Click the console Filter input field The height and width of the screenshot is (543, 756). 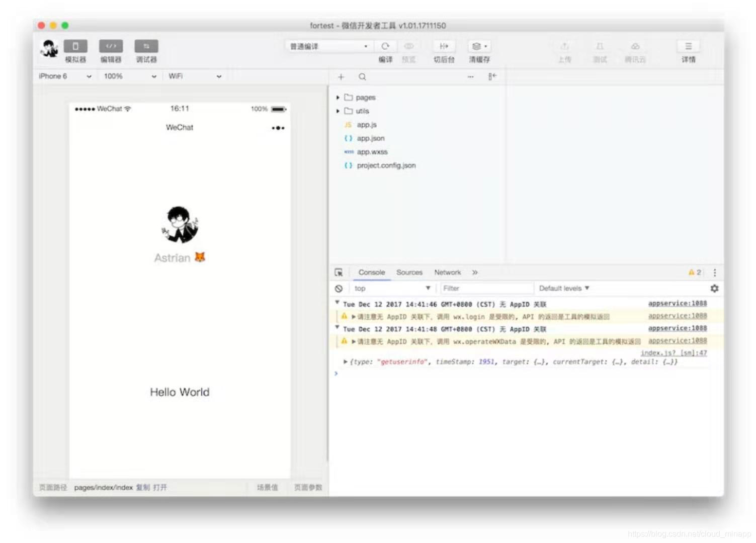click(487, 289)
